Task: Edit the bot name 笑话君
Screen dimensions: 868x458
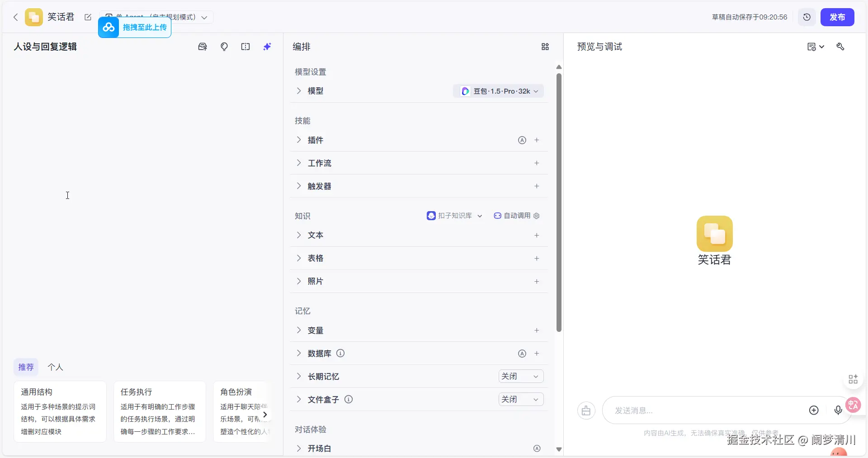Action: click(88, 17)
